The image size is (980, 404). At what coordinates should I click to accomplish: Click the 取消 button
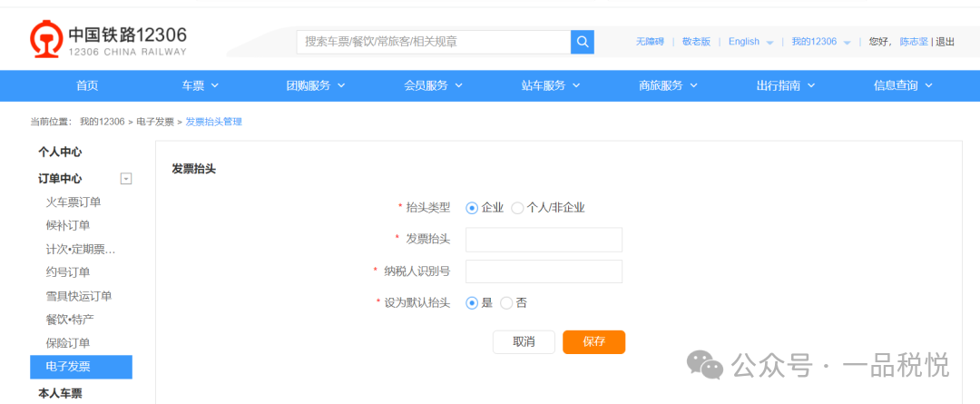coord(524,342)
